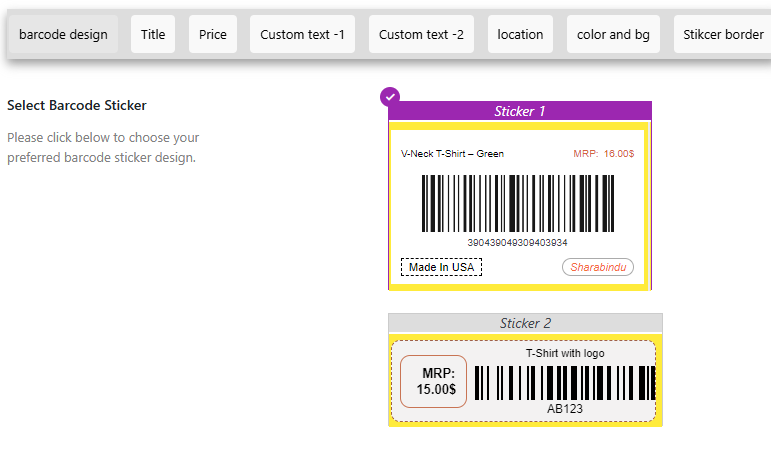Click the 'Please click below' description text
Screen dimensions: 771x461
tap(103, 147)
